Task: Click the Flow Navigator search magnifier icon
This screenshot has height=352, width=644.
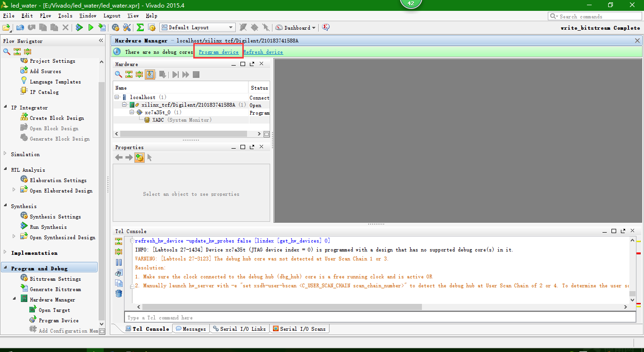Action: (7, 51)
